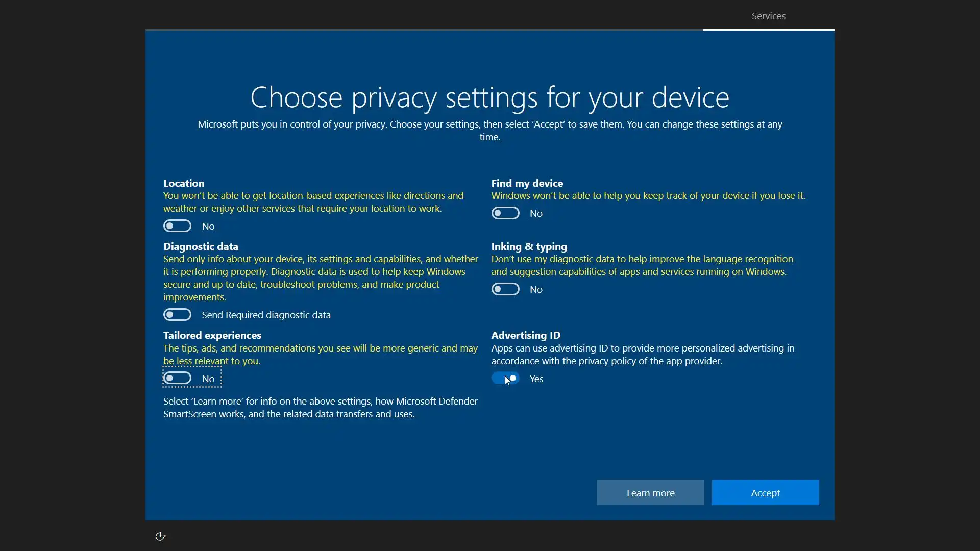Select the Services tab
Screen dimensions: 980x551
[768, 16]
